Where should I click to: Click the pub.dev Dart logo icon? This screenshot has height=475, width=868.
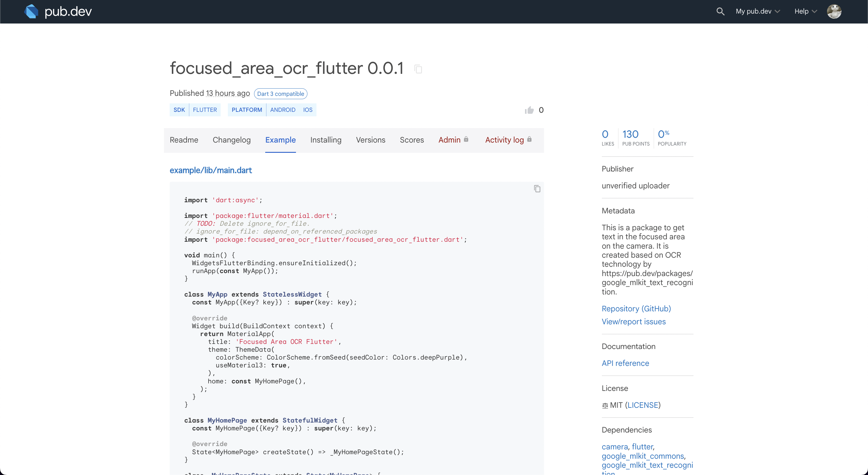click(31, 11)
